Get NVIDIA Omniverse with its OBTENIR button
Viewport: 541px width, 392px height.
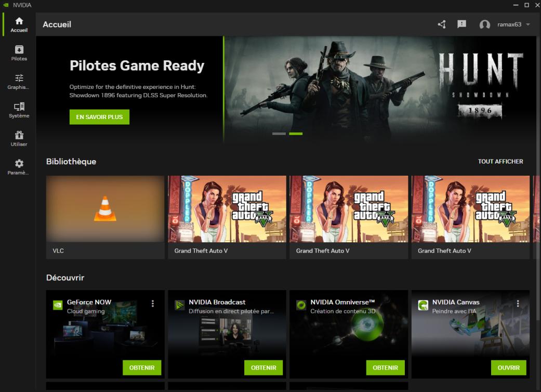(385, 368)
